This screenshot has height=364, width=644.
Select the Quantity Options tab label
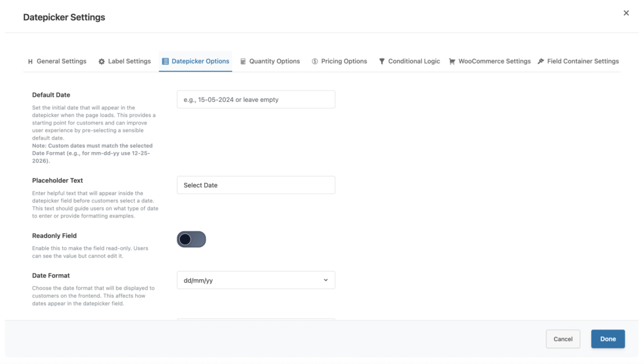coord(274,62)
